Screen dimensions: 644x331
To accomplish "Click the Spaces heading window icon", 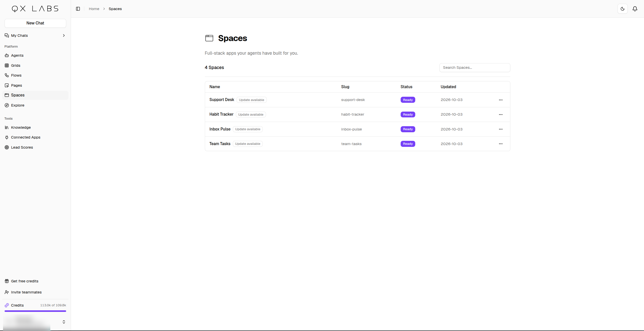I will [209, 38].
